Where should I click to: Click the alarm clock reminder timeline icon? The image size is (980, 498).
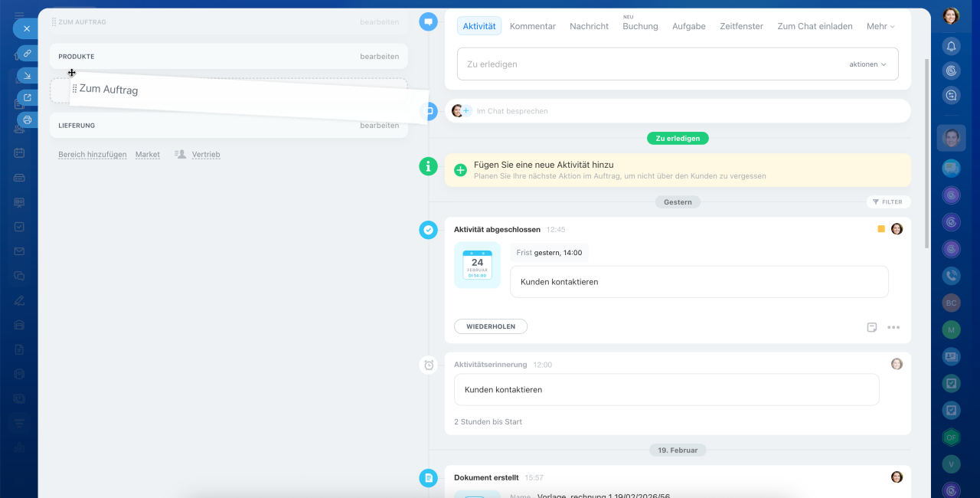[x=429, y=365]
